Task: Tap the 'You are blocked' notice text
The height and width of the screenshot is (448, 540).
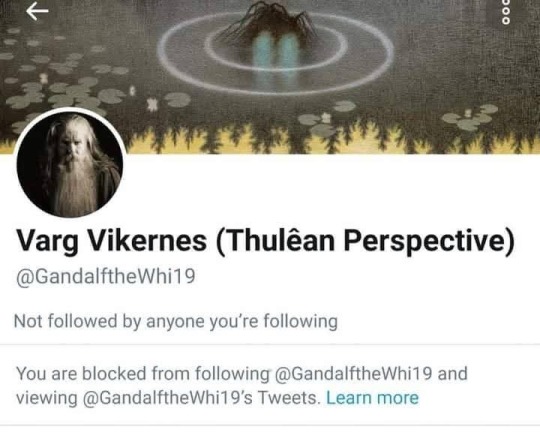Action: coord(242,386)
